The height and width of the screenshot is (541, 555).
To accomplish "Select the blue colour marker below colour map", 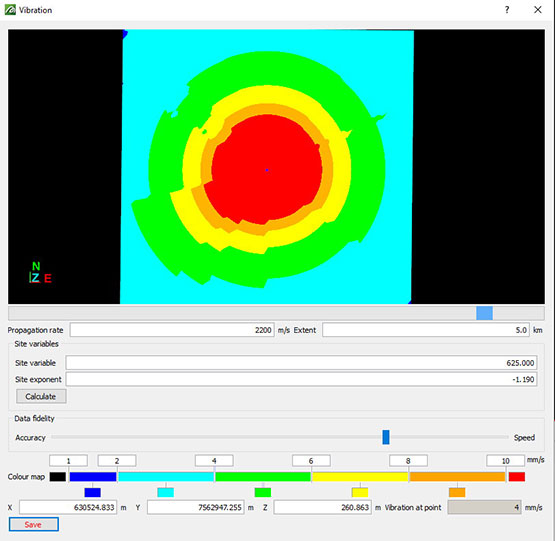I will pos(93,492).
